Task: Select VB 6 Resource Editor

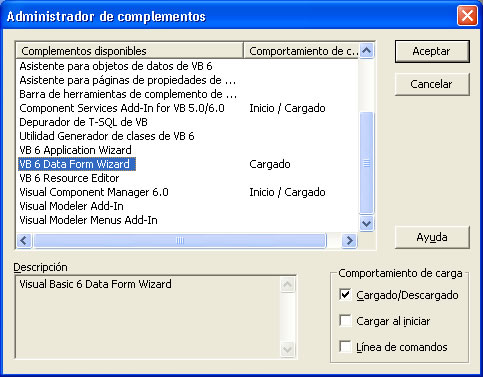Action: [69, 178]
